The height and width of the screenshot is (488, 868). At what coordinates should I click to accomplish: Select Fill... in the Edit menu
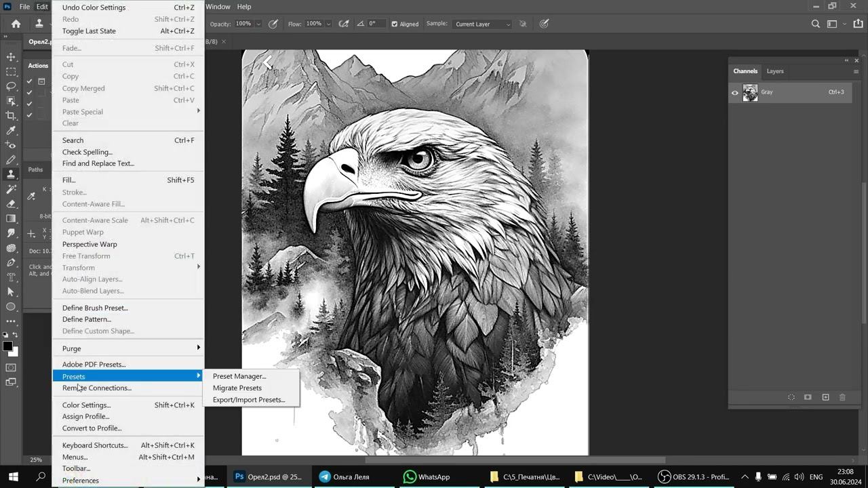coord(128,180)
